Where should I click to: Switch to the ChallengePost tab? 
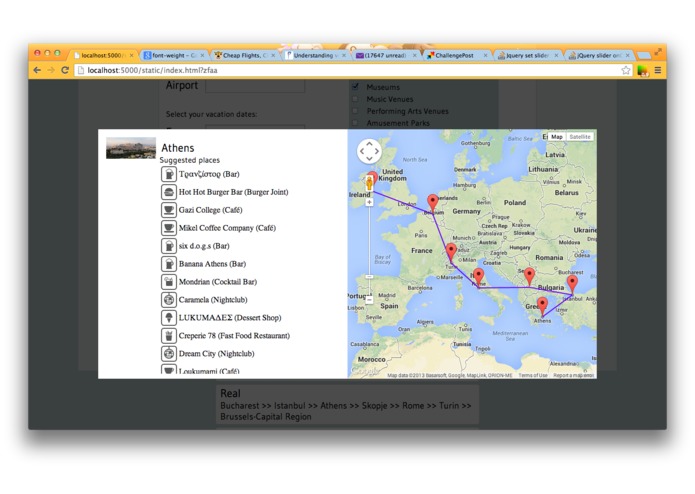coord(457,55)
